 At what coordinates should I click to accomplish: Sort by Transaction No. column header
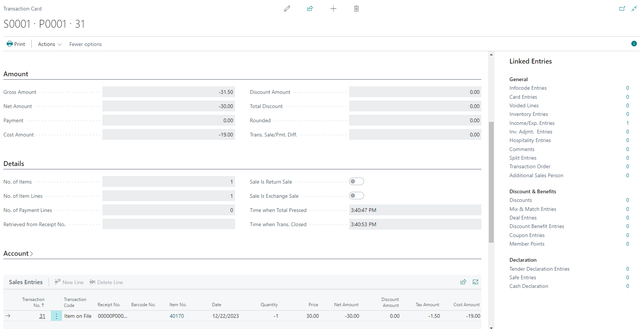(x=34, y=302)
